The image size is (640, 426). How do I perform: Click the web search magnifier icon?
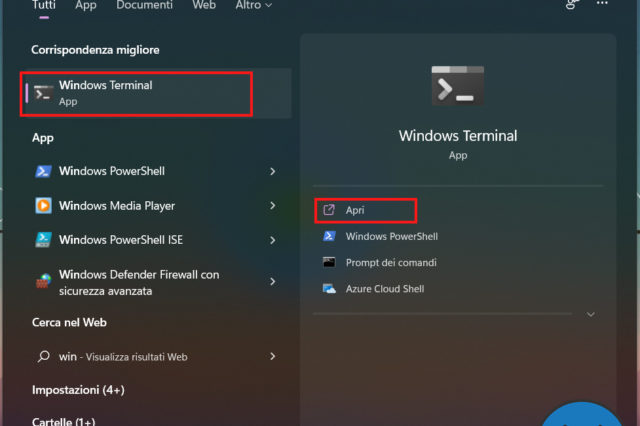point(43,356)
